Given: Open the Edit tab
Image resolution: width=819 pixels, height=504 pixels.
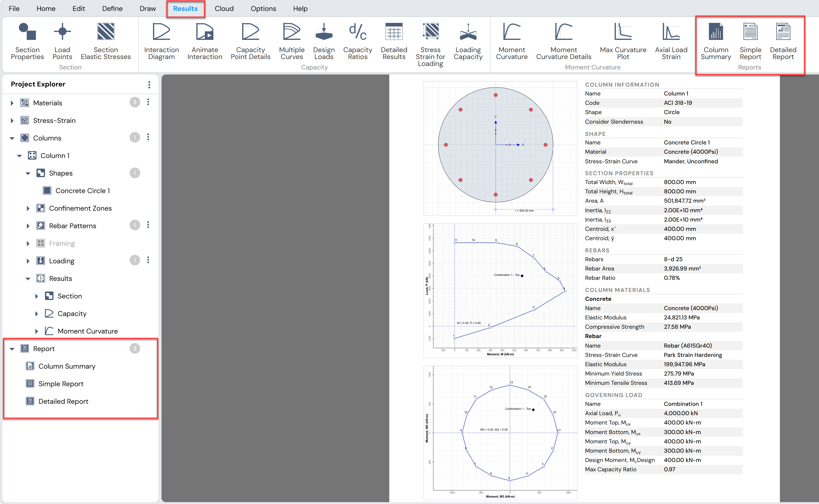Looking at the screenshot, I should pos(79,9).
